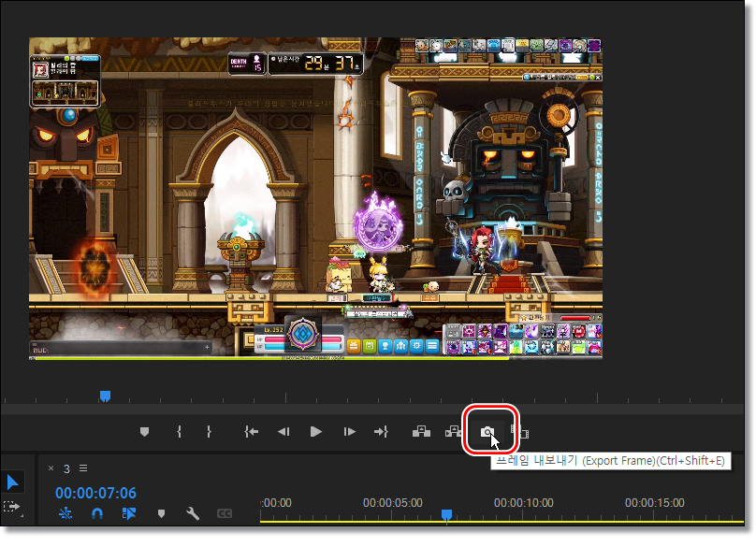Select the Selection tool arrow
This screenshot has width=756, height=547.
coord(13,482)
